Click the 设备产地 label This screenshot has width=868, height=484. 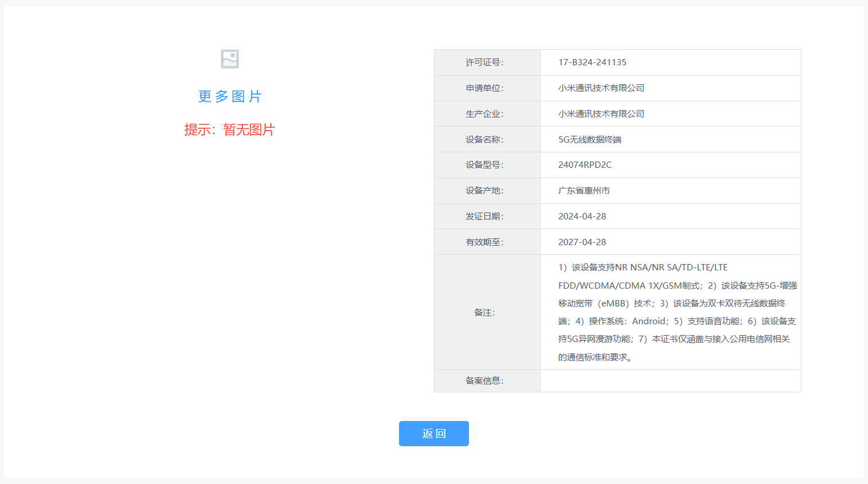(x=484, y=191)
